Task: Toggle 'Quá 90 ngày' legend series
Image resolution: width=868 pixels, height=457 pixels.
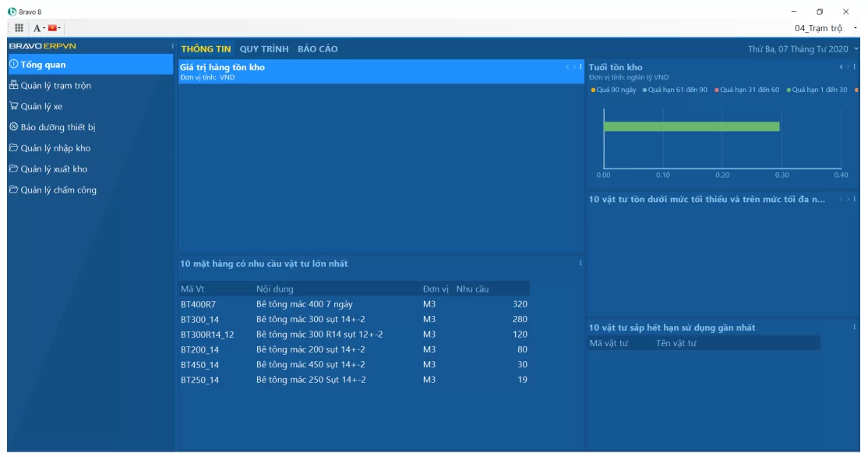Action: [616, 90]
